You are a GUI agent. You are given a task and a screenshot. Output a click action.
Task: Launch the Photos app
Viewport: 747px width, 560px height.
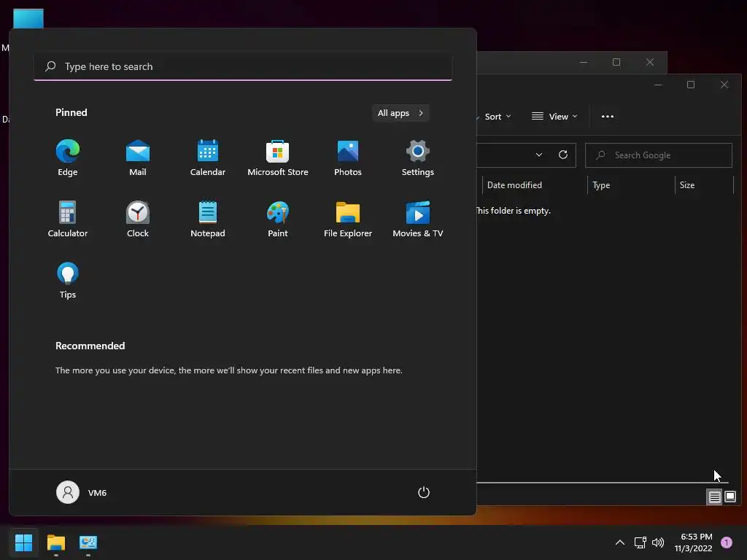(x=348, y=157)
